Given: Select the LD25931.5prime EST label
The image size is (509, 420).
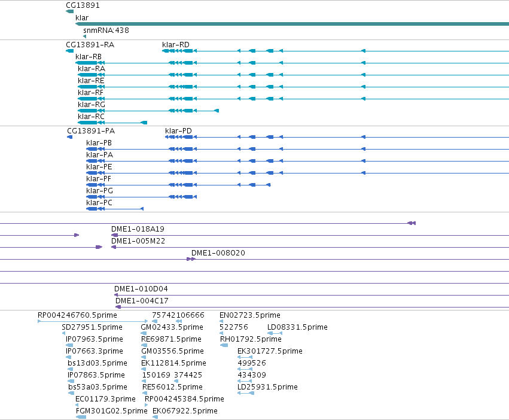Looking at the screenshot, I should pyautogui.click(x=267, y=387).
